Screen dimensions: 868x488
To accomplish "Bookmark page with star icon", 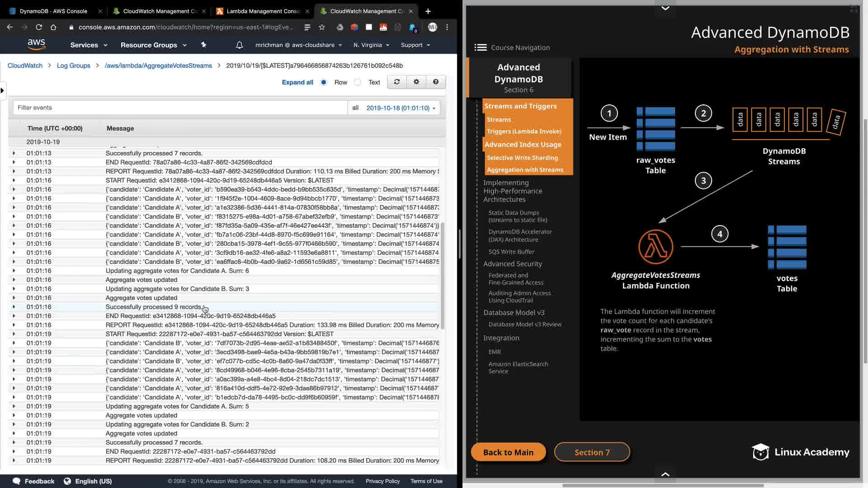I will coord(322,27).
